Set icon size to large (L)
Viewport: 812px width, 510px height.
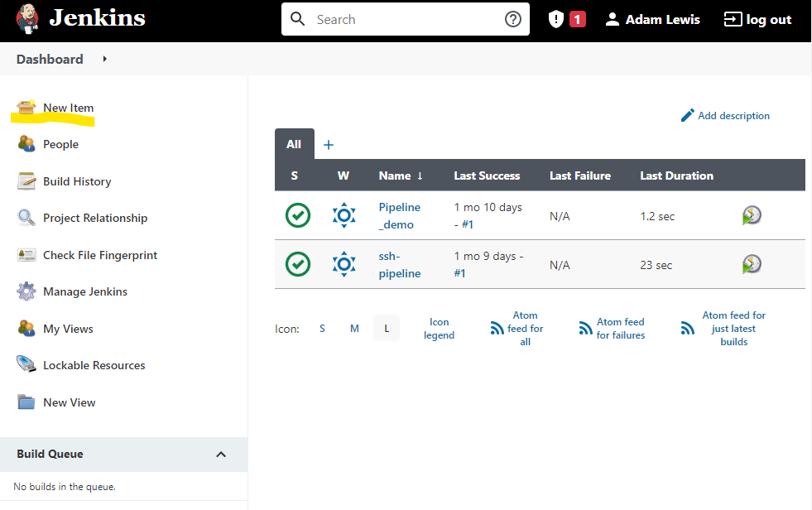387,328
